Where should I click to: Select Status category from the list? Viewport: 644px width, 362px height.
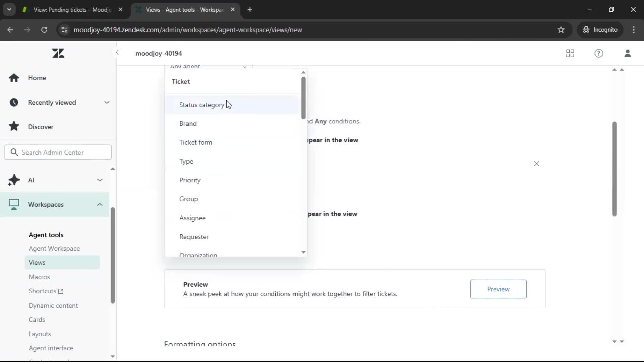click(231, 105)
